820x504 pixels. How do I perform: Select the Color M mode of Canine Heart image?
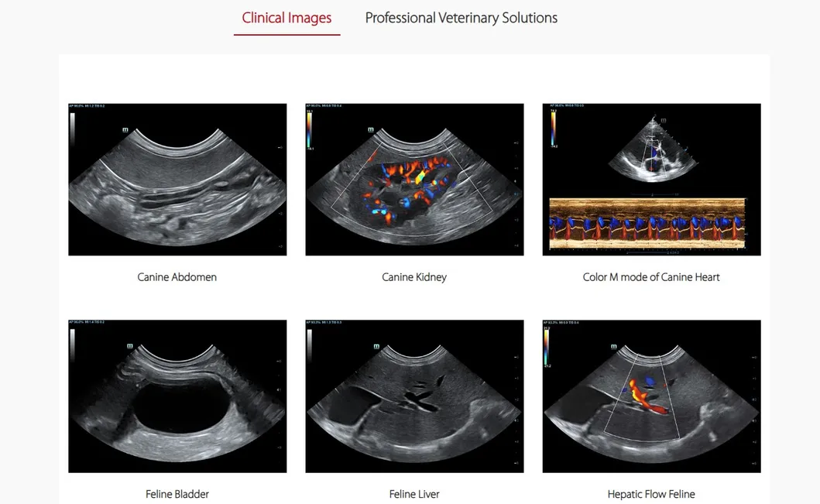651,179
